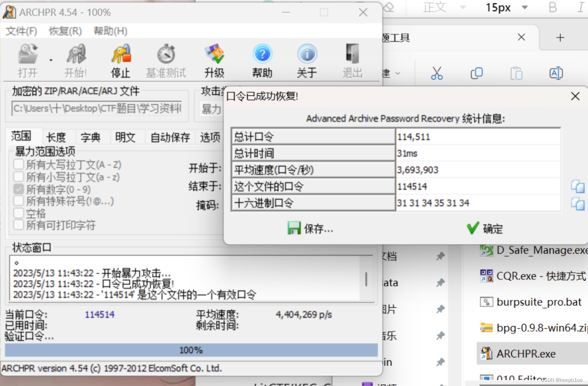Click the average speed value 3,693,903

tap(418, 170)
